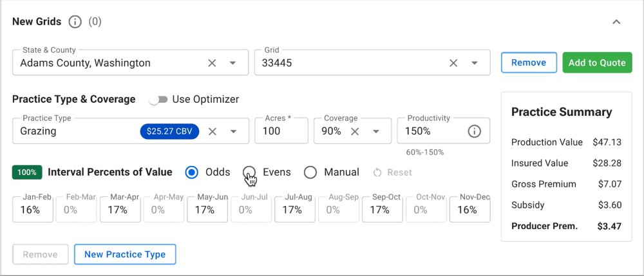
Task: Collapse the New Grids section chevron
Action: click(616, 22)
